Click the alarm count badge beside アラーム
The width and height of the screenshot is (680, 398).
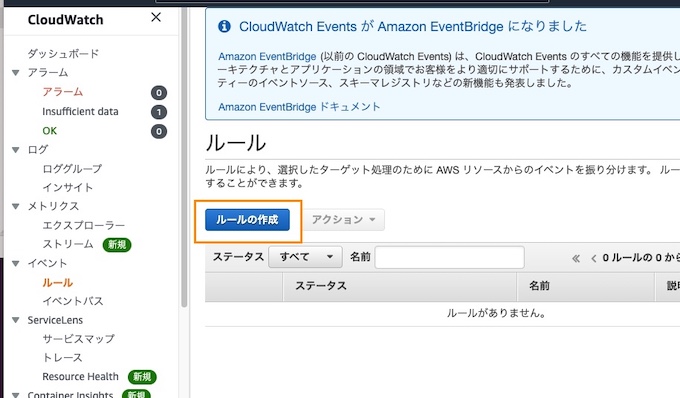[159, 92]
